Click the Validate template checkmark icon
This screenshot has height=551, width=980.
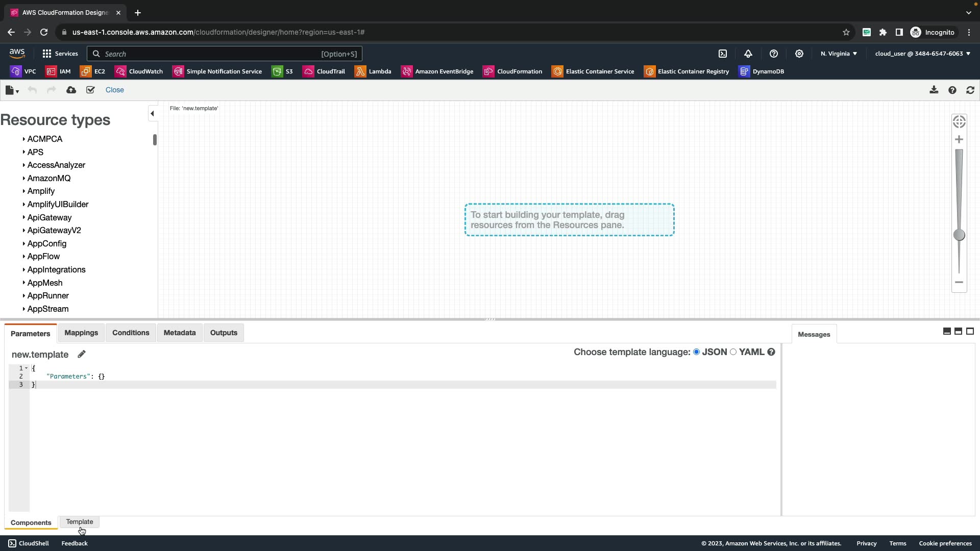click(90, 90)
